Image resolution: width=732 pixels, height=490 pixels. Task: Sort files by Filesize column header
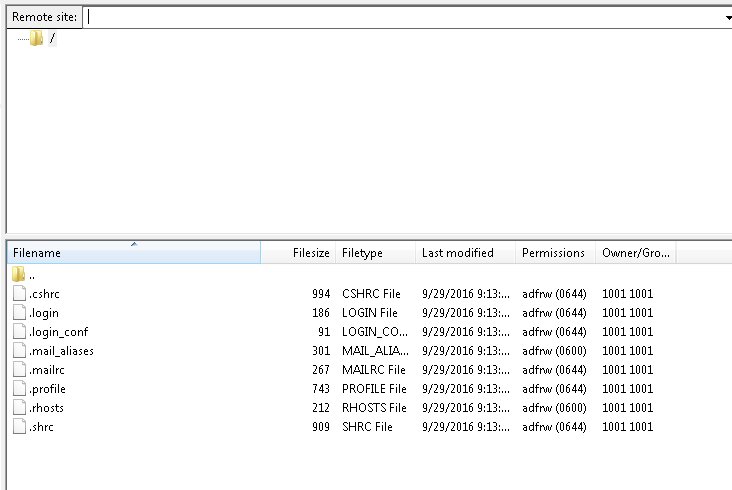point(298,252)
